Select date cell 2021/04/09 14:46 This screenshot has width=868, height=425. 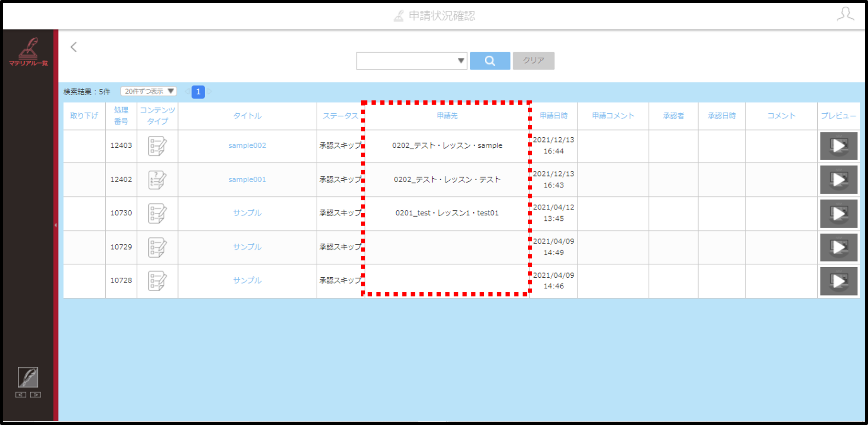[554, 281]
